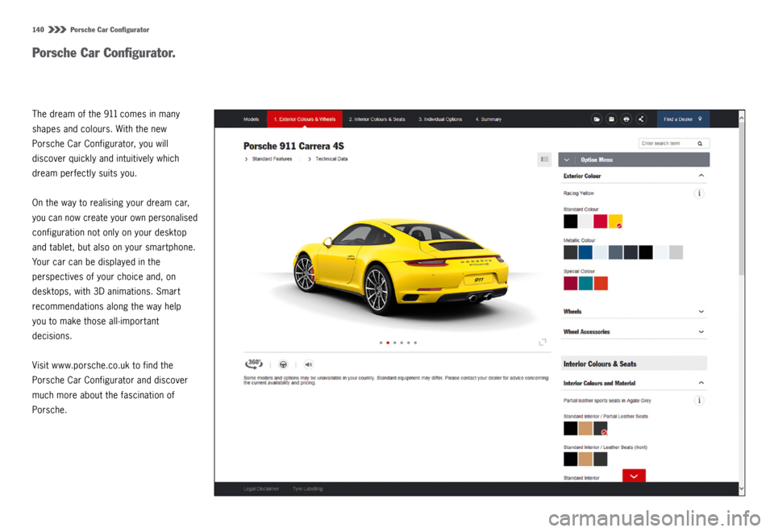Collapse Interior Colours and Material section
This screenshot has height=532, width=774.
(634, 383)
